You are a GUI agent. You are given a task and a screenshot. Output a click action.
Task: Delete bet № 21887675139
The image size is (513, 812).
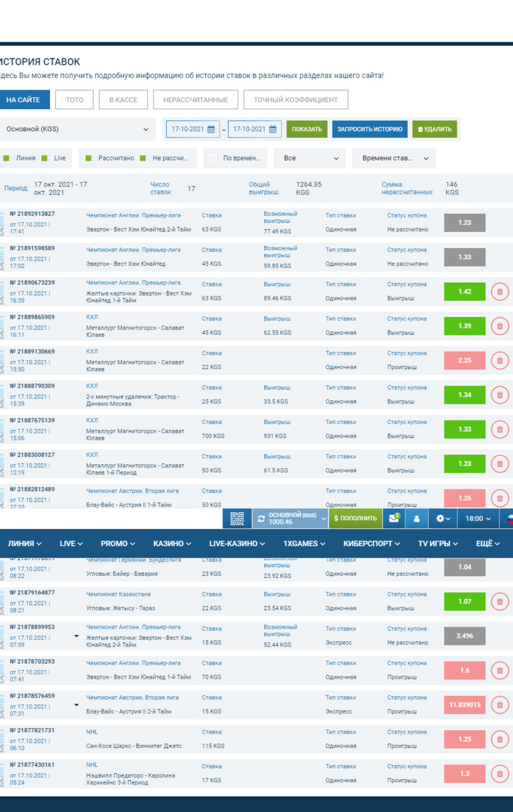(500, 429)
